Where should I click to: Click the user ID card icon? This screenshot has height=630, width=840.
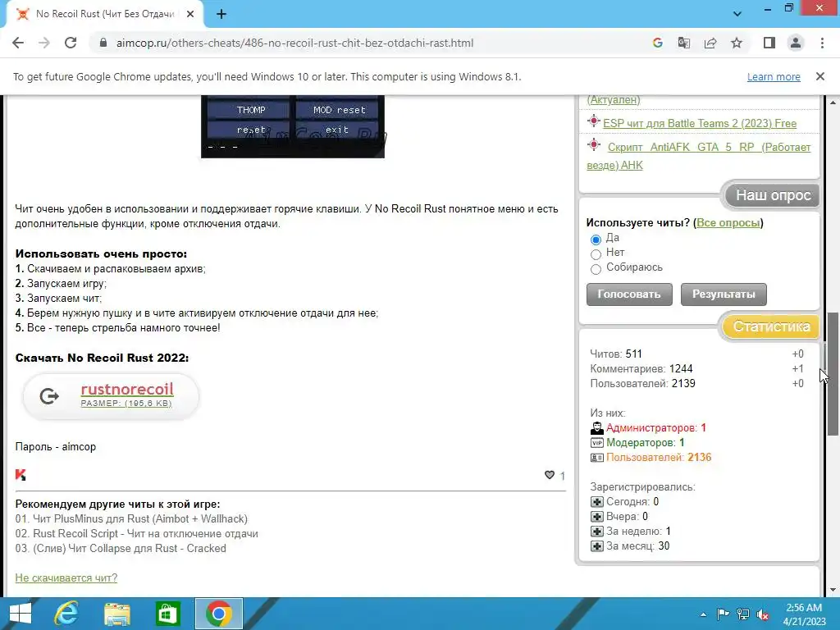(x=597, y=458)
